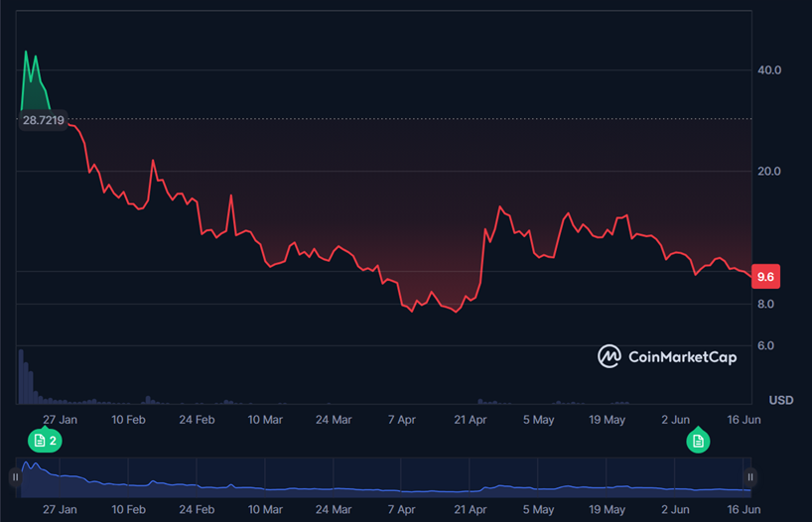Click the green document marker near 2 Jun

(698, 441)
